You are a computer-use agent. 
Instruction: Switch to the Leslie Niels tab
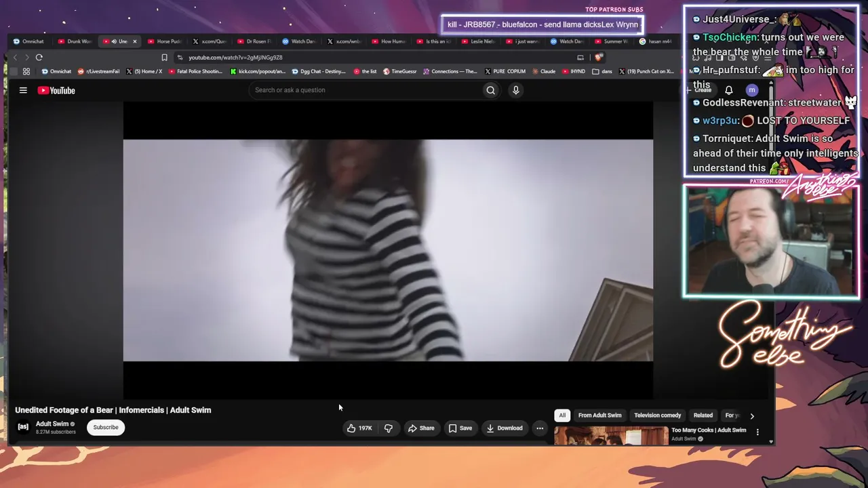(x=479, y=41)
